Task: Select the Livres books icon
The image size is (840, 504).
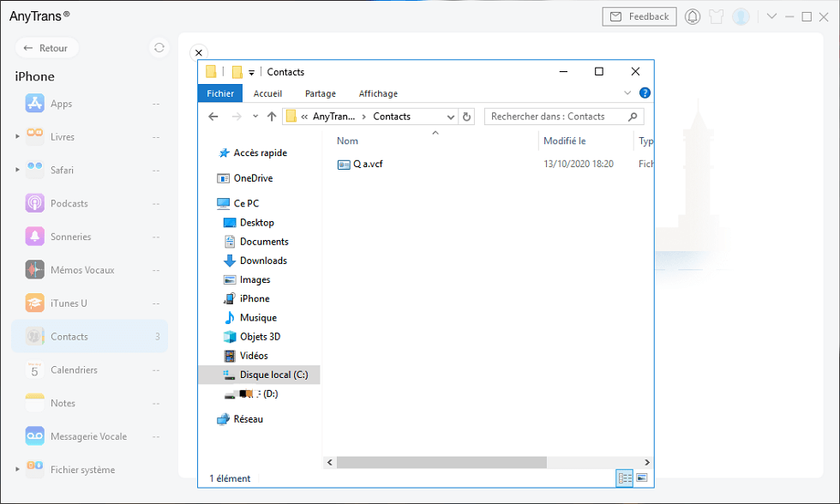Action: [35, 136]
